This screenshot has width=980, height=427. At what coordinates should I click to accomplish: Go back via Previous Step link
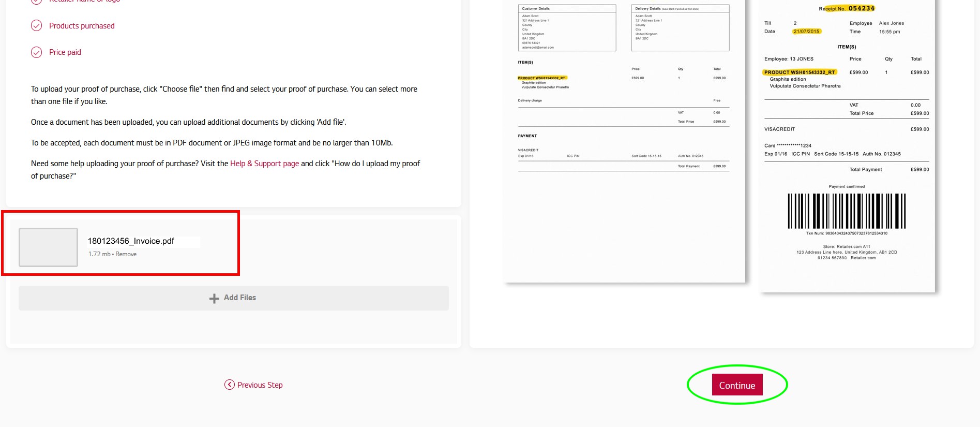(253, 385)
